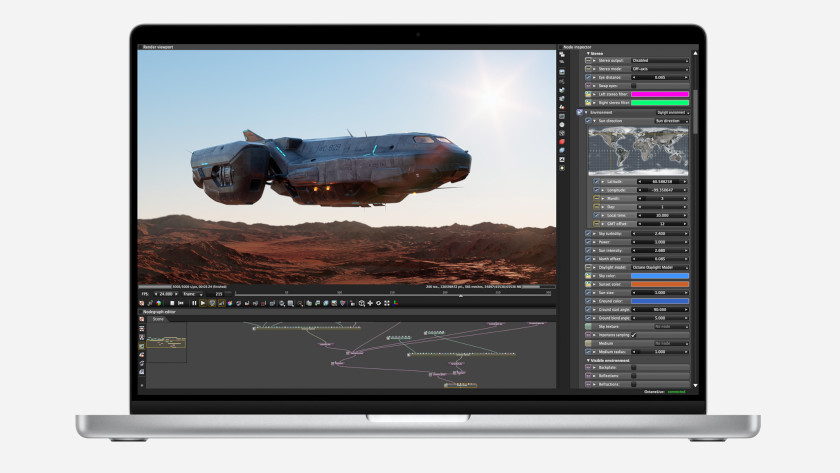Collapse the Sun direction group
The width and height of the screenshot is (840, 473).
point(595,121)
